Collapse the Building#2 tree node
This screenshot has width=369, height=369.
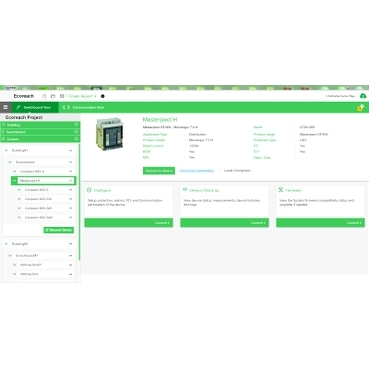(x=6, y=244)
